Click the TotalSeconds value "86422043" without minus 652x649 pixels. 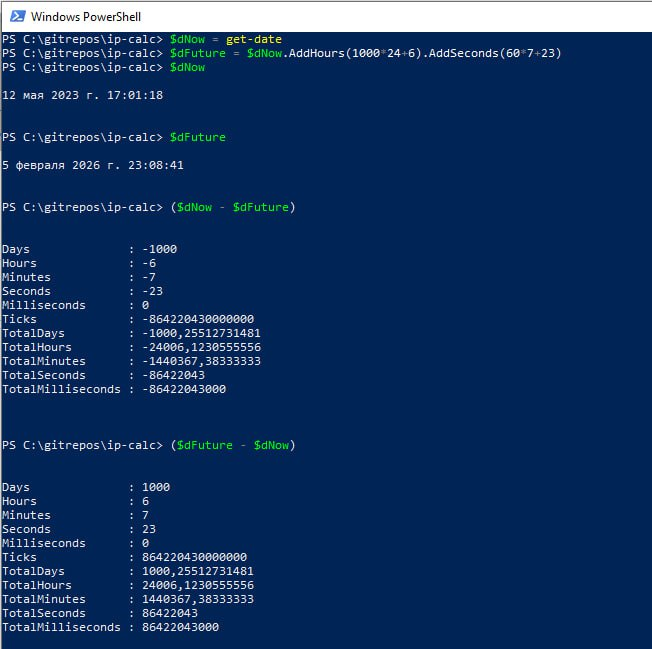(x=170, y=613)
